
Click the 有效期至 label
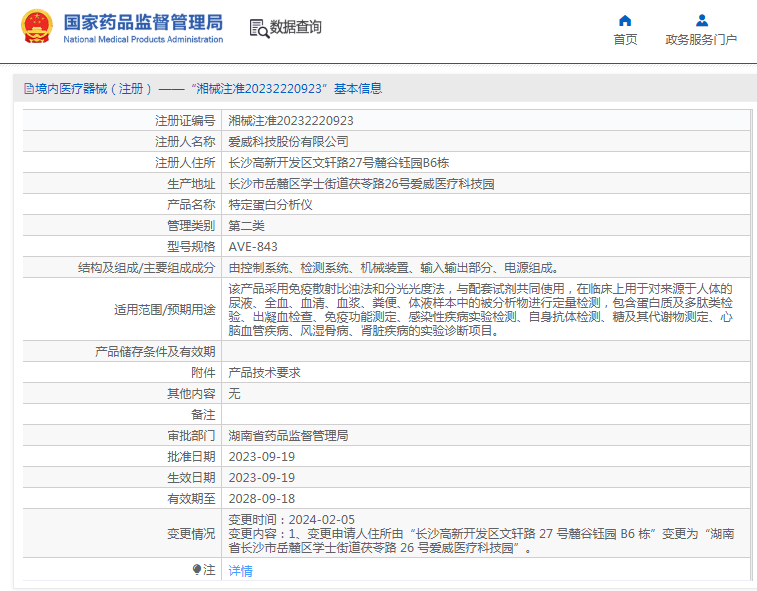coord(191,499)
